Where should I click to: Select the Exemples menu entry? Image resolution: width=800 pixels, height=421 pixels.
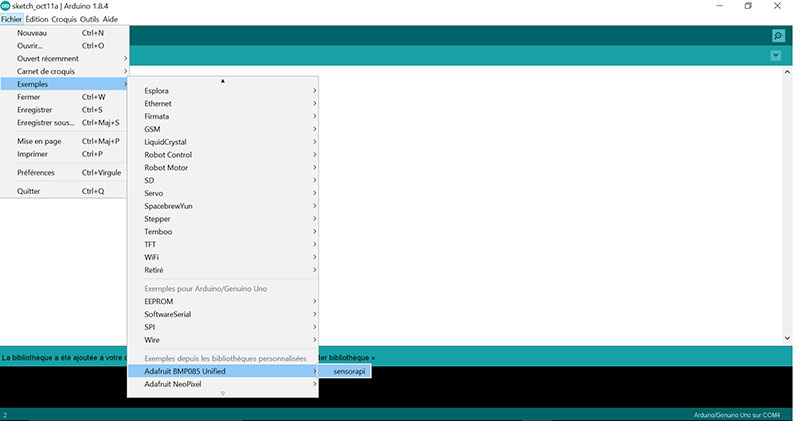[x=64, y=84]
